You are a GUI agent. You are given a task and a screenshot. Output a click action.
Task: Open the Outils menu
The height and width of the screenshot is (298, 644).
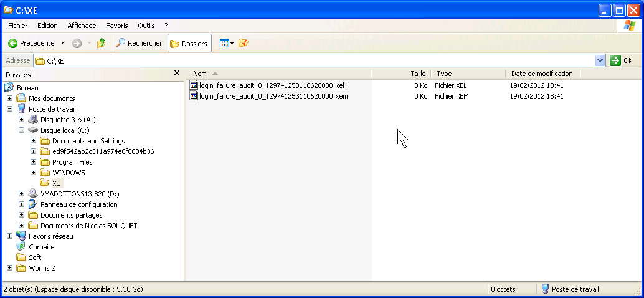(146, 26)
